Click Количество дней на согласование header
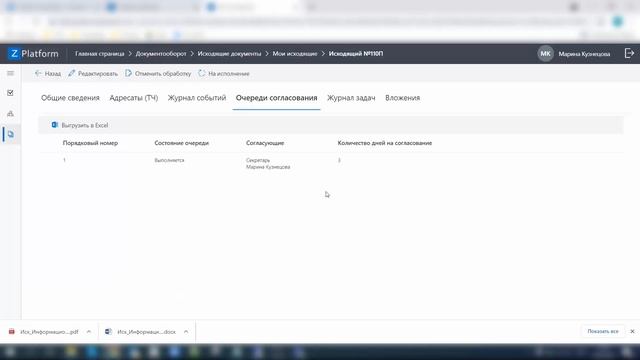Viewport: 640px width, 360px height. click(385, 143)
